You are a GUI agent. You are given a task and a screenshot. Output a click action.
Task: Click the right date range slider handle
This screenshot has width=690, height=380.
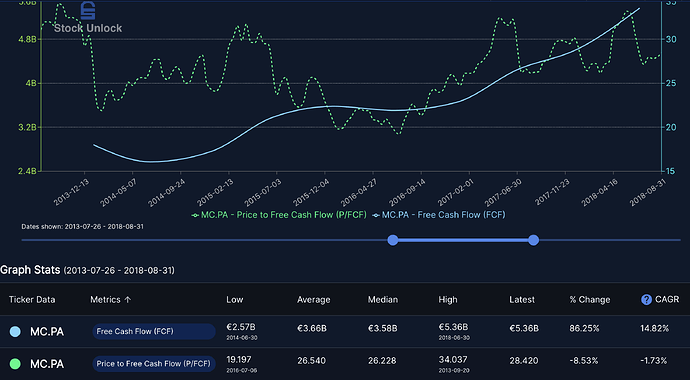533,240
